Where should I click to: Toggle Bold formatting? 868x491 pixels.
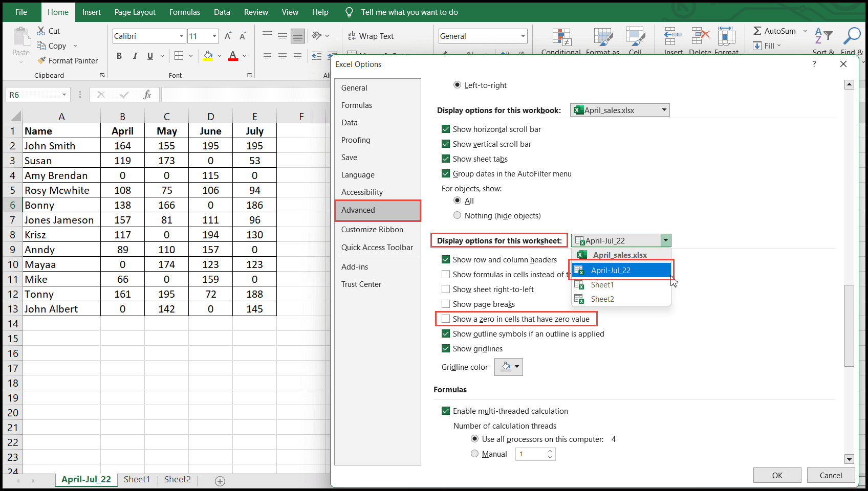pyautogui.click(x=119, y=56)
